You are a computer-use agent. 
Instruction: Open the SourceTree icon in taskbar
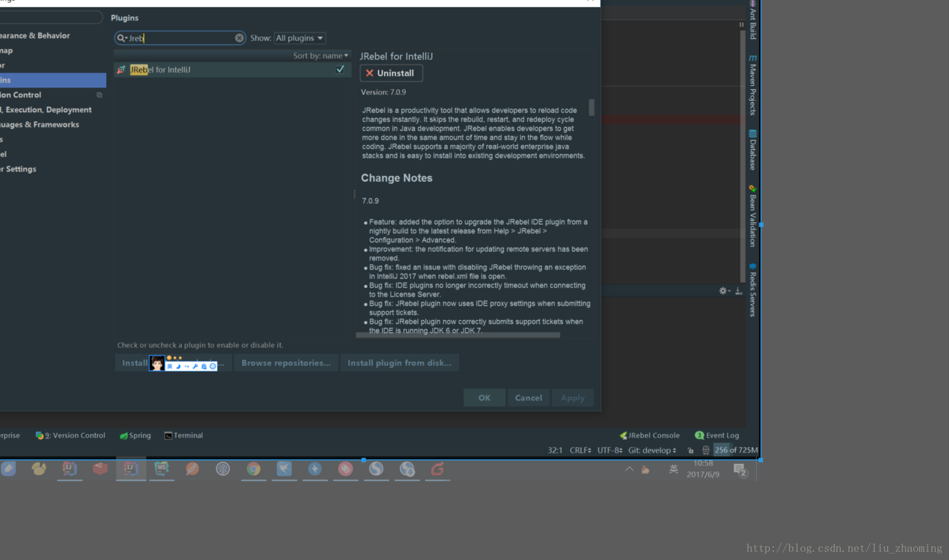[223, 469]
